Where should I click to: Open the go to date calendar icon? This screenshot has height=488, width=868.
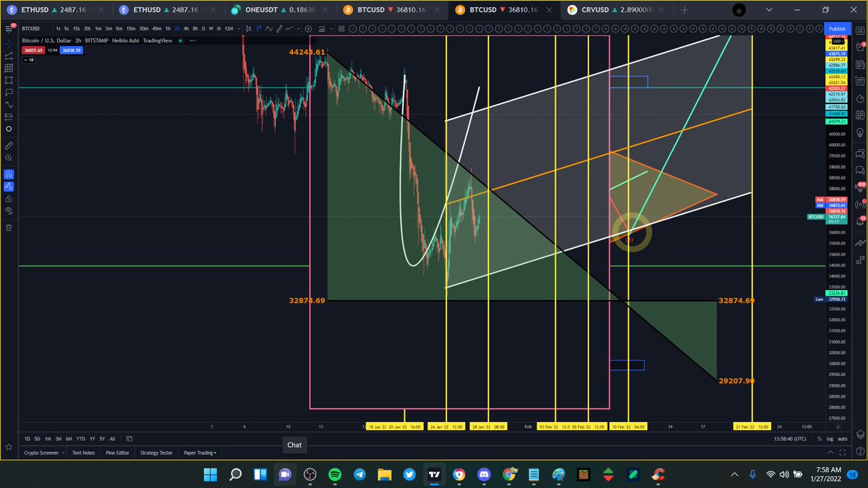[x=129, y=439]
